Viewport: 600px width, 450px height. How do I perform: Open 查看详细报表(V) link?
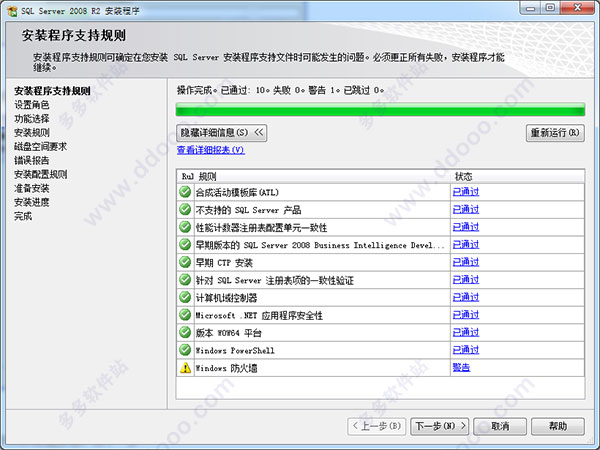click(210, 150)
